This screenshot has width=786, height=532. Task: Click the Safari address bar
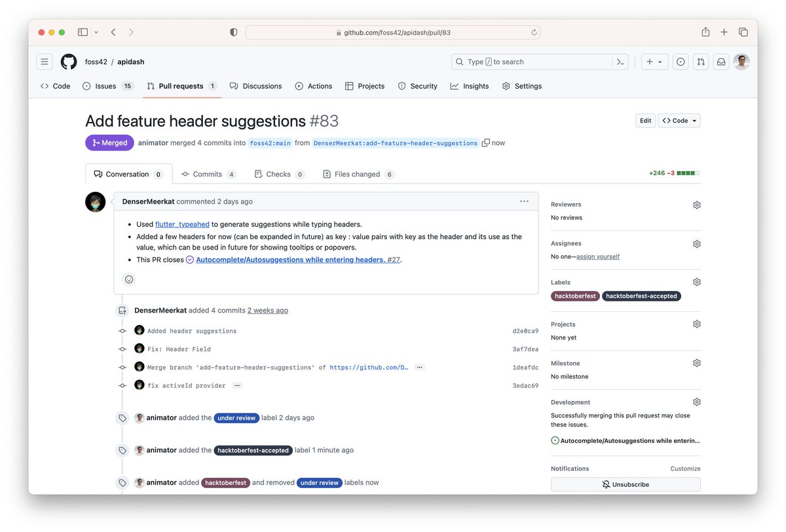coord(393,32)
